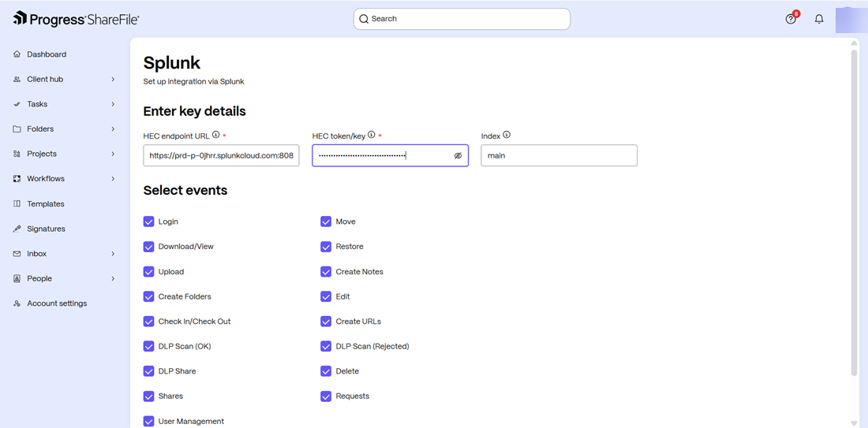Click the Templates icon in sidebar
The width and height of the screenshot is (868, 428).
point(17,203)
